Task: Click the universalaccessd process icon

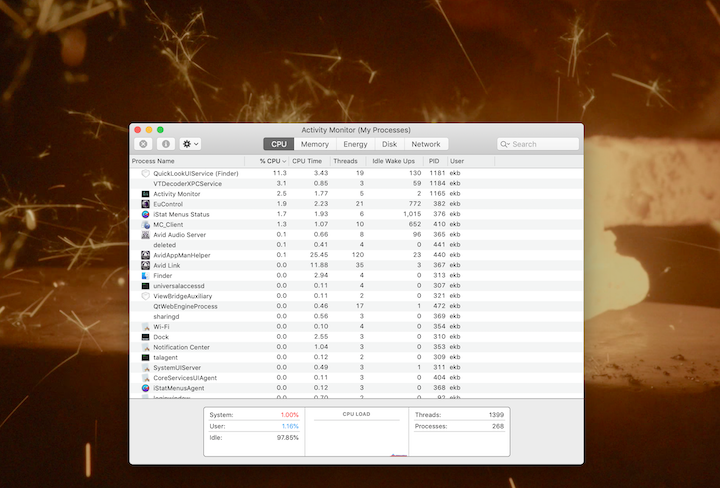Action: [146, 286]
